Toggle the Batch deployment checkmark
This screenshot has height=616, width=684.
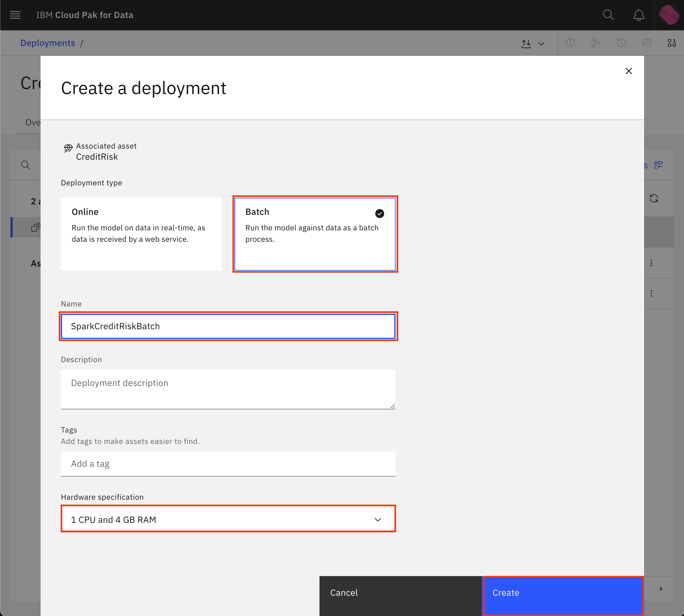click(x=379, y=213)
